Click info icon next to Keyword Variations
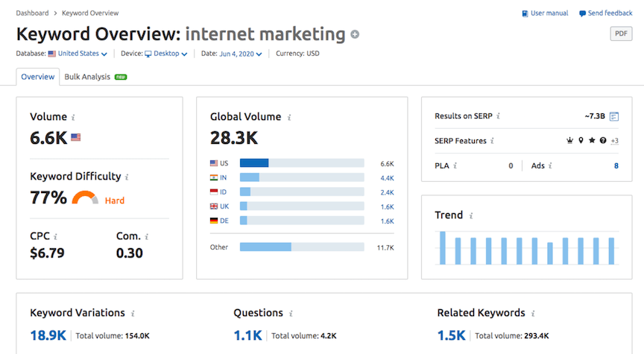This screenshot has width=644, height=354. [133, 314]
